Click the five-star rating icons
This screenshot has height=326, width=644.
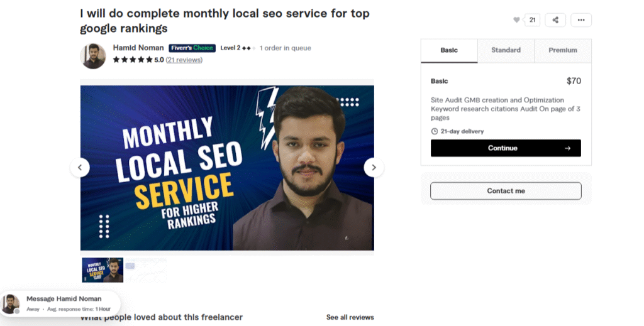(133, 60)
